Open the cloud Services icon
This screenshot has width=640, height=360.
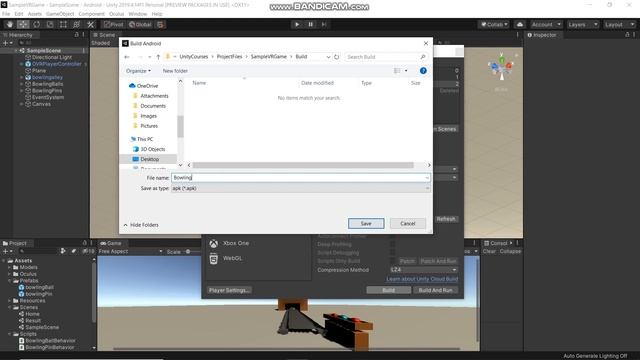(520, 24)
